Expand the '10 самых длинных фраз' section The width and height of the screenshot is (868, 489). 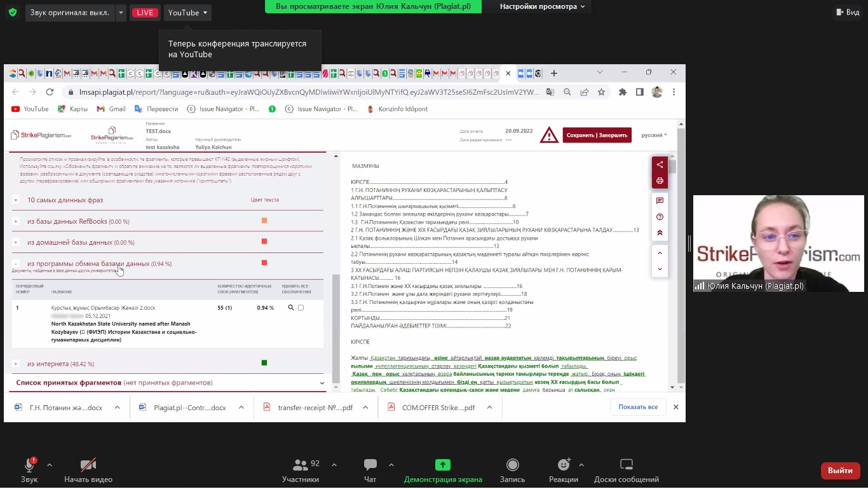[x=16, y=200]
